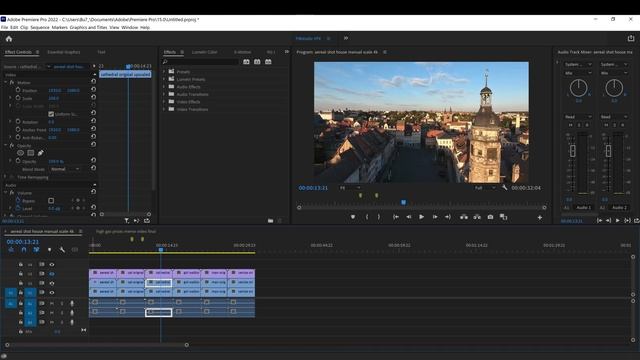Click the Home icon in the header
The image size is (640, 360).
tap(9, 39)
